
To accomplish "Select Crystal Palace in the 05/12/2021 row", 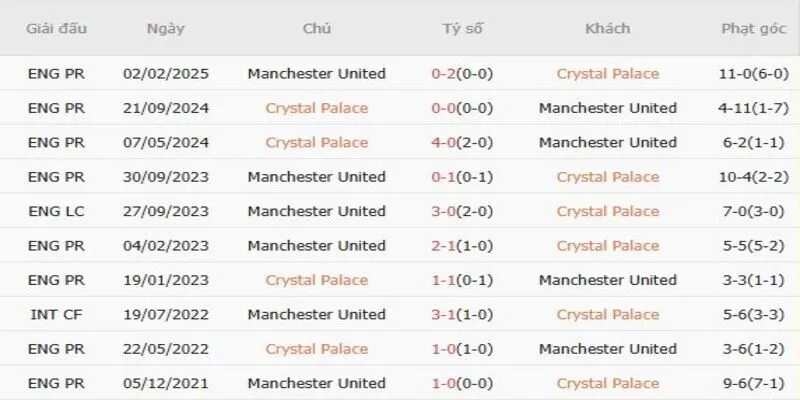I will point(607,383).
